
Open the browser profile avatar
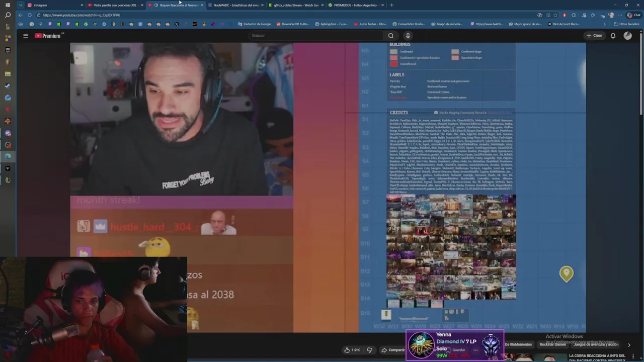click(x=611, y=15)
